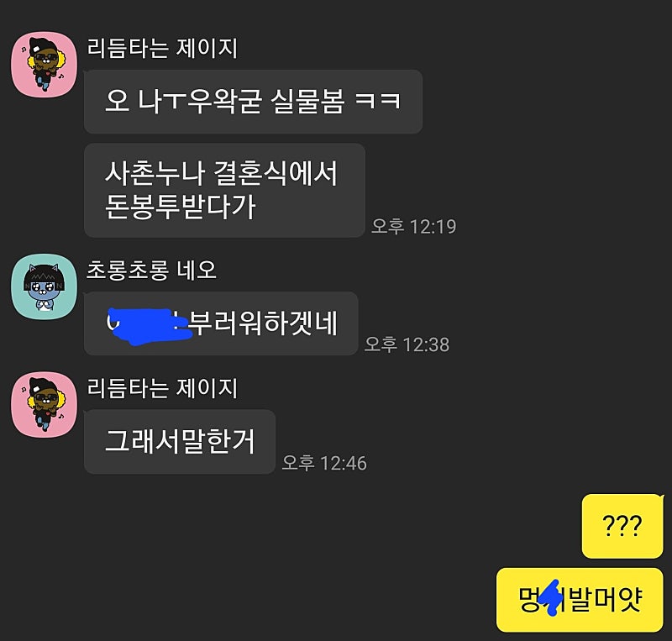Tap the 부러워하겠네 message bubble
672x641 pixels.
(x=221, y=323)
